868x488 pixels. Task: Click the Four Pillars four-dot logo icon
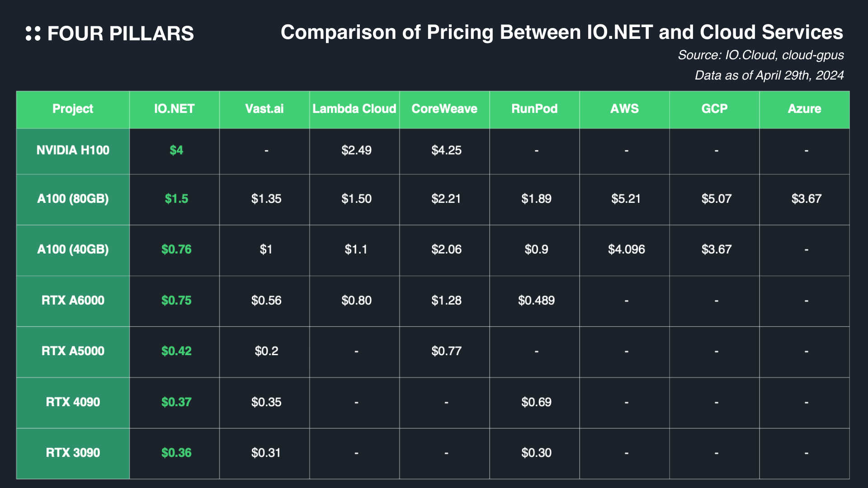[33, 33]
